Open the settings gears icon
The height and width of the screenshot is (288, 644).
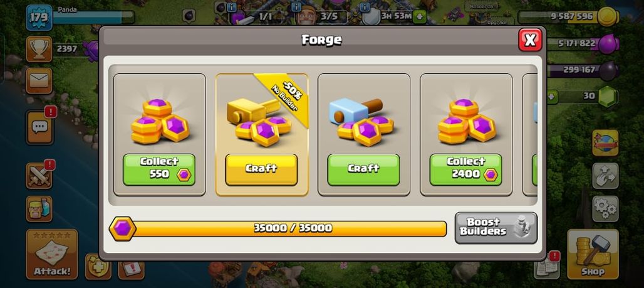[605, 208]
